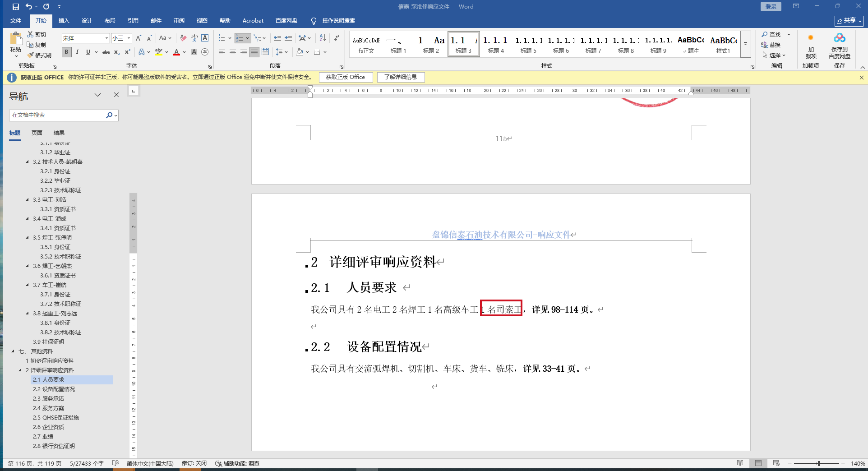Toggle show paragraph marks
Viewport: 868px width, 471px height.
337,38
